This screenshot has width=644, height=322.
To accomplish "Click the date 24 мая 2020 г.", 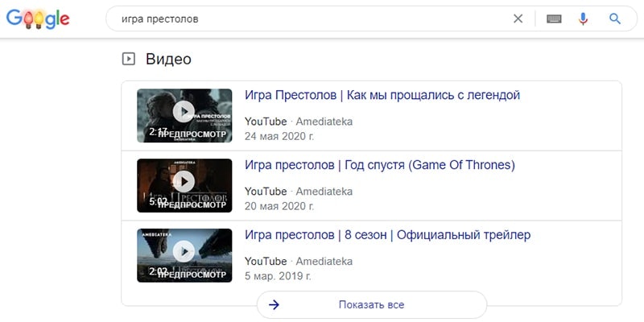I will [279, 136].
